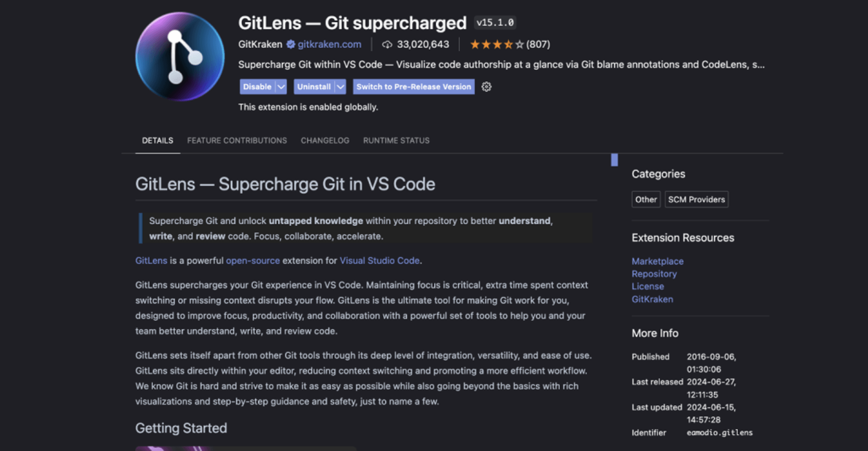Screen dimensions: 868x451
Task: Follow the open-source link in description
Action: (253, 261)
